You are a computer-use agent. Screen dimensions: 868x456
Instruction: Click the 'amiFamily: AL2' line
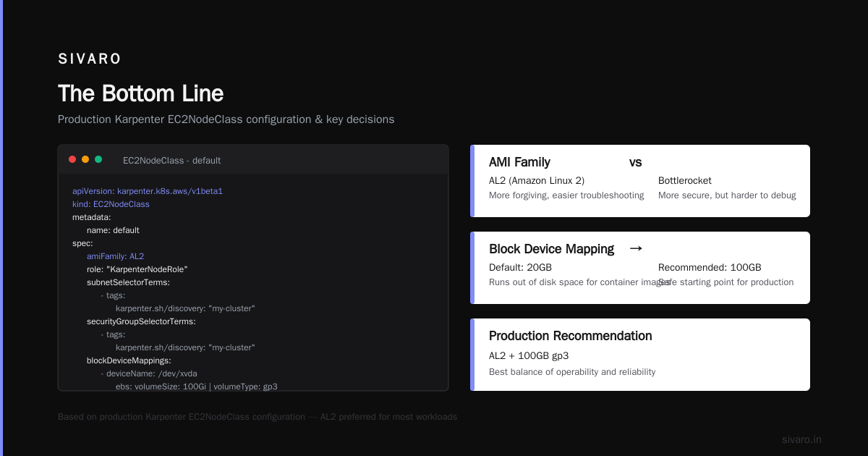[x=115, y=256]
